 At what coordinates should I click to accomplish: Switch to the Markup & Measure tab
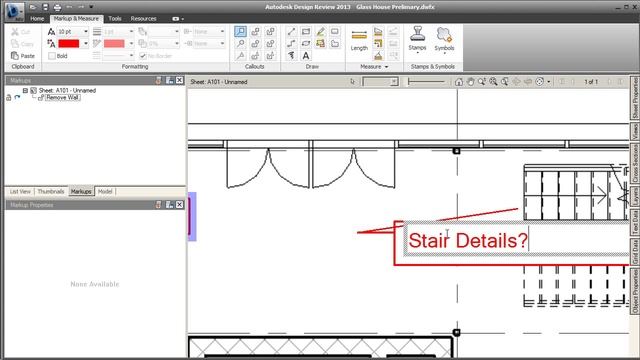(76, 19)
